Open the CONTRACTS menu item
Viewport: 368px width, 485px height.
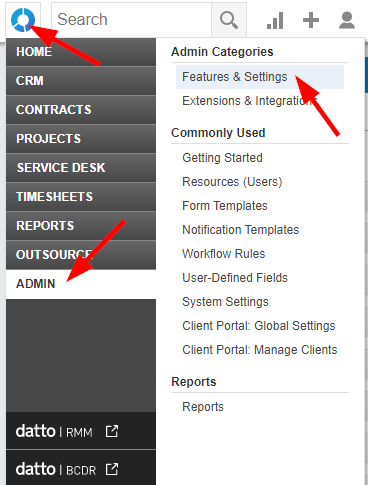pyautogui.click(x=81, y=110)
